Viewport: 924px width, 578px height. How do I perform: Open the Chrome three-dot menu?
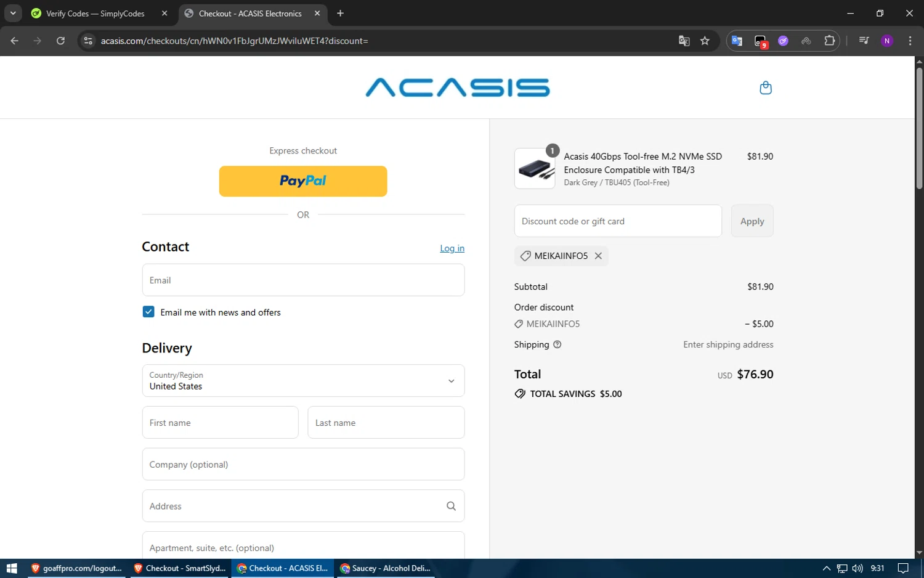[x=910, y=41]
